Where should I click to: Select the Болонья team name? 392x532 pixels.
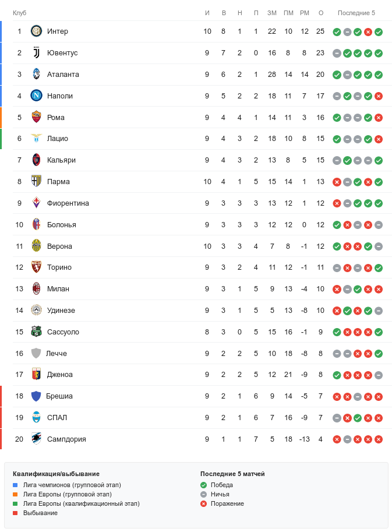point(61,225)
